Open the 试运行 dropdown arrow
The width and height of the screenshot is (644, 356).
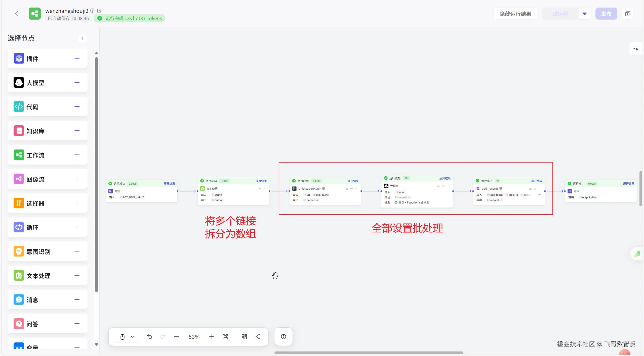coord(584,14)
